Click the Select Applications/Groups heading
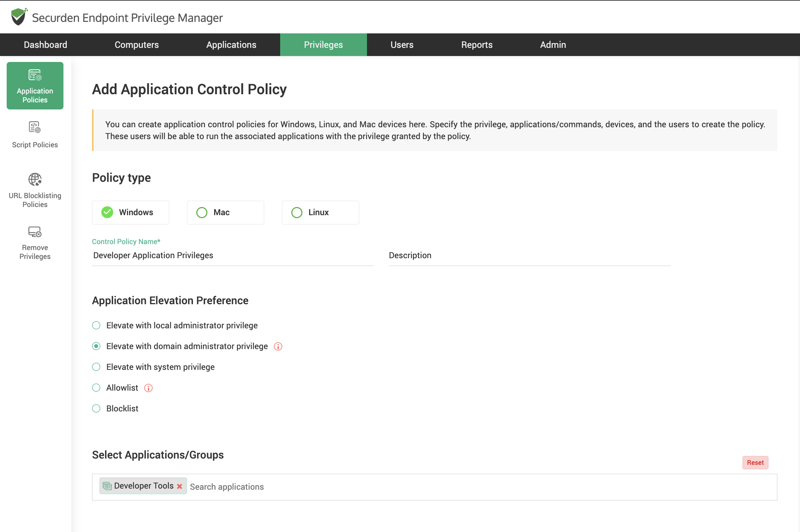Viewport: 800px width, 532px height. click(158, 455)
